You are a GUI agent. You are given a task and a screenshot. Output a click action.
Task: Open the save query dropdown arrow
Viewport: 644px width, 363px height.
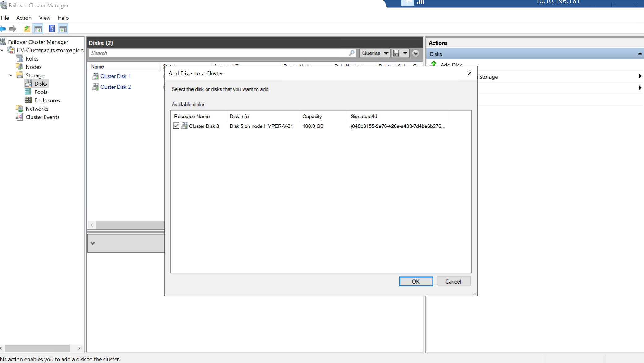[x=405, y=53]
